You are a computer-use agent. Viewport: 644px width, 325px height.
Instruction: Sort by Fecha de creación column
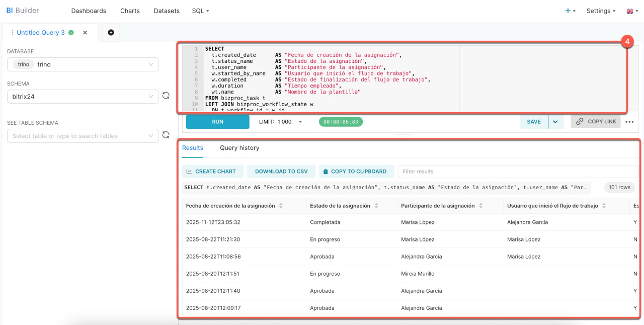pos(281,206)
